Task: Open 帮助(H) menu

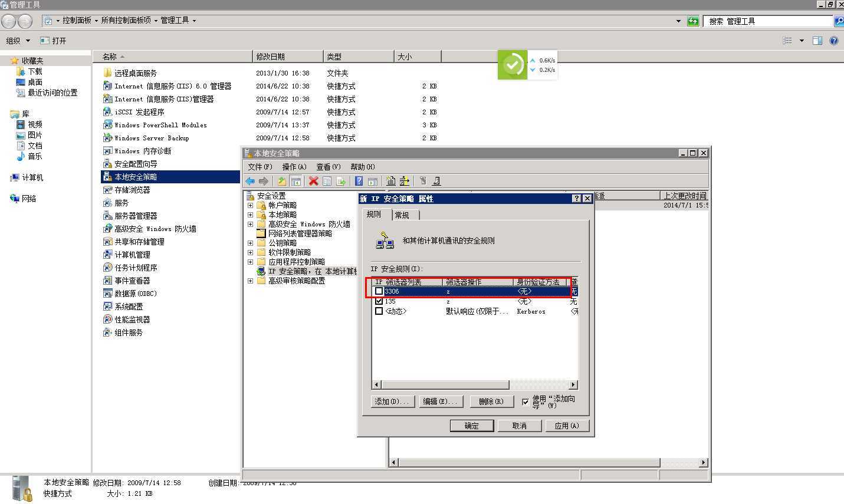Action: click(363, 167)
